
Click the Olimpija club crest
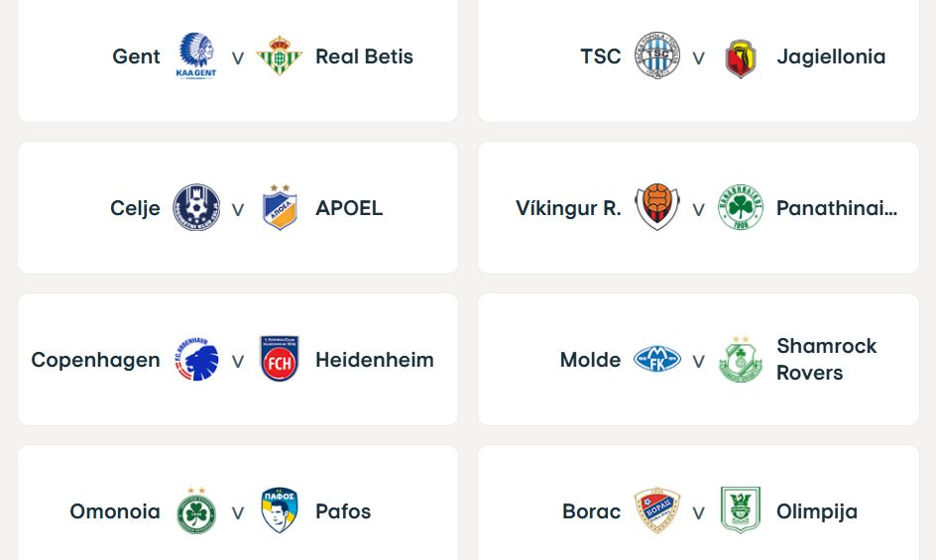741,511
